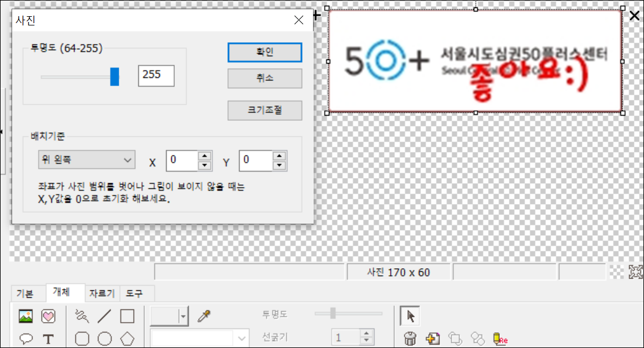Increase 선굵기 value with up arrow

pos(366,333)
